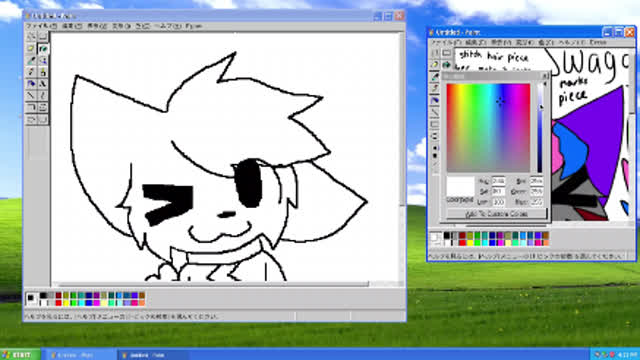Click the Sat input field
The height and width of the screenshot is (360, 640).
498,191
